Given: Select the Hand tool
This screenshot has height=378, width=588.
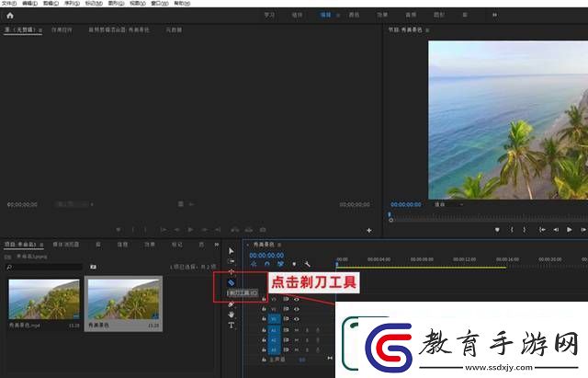Looking at the screenshot, I should click(x=231, y=315).
